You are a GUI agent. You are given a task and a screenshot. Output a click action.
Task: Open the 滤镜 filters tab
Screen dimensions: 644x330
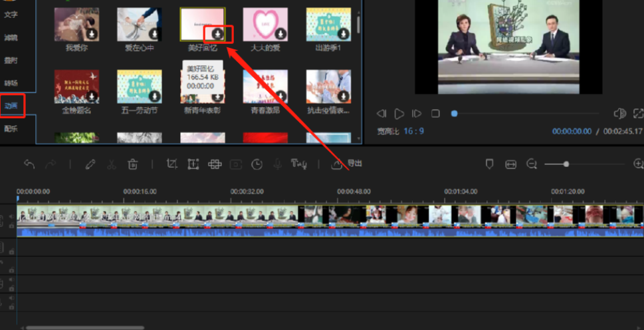pyautogui.click(x=11, y=38)
